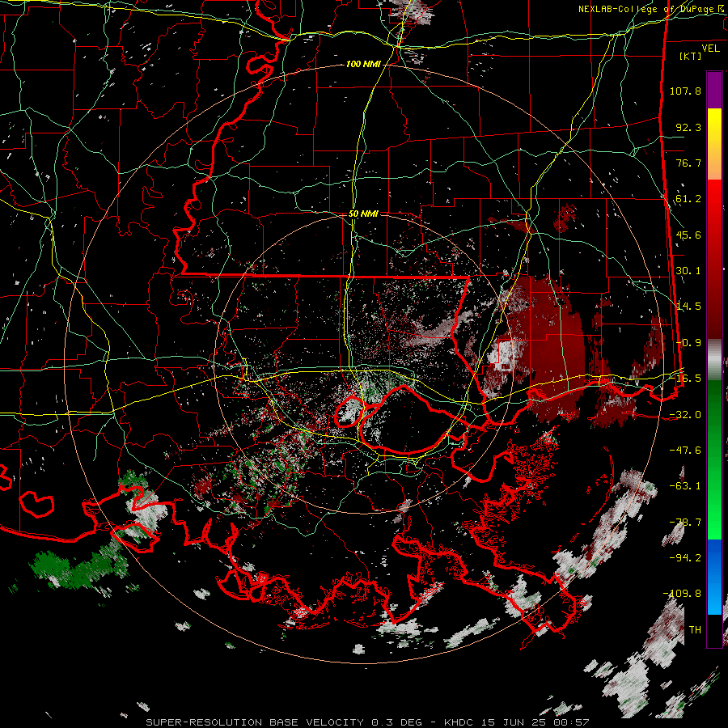Select the -0.9 legend value

pos(688,343)
